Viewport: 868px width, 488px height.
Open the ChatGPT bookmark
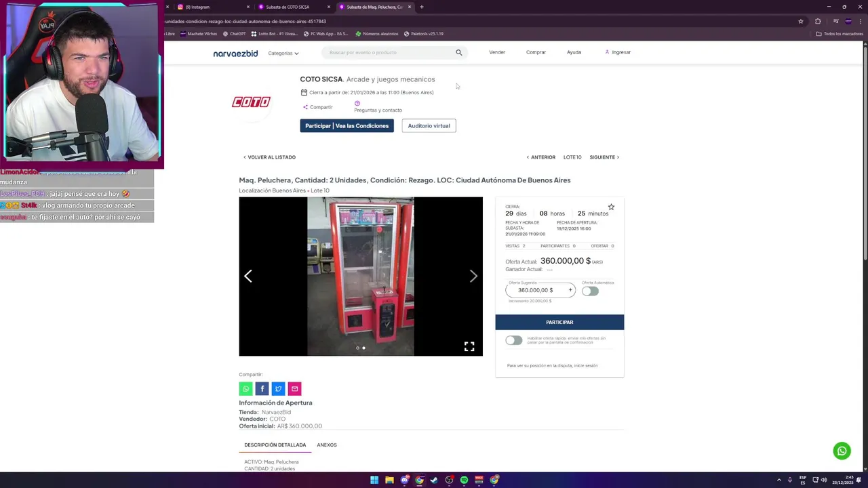coord(234,34)
